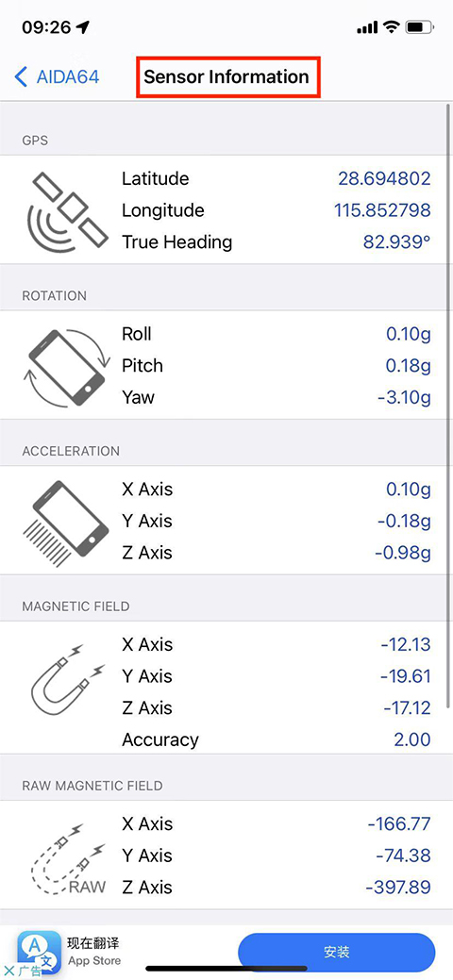This screenshot has height=980, width=453.
Task: Tap the cellular signal bars icon
Action: tap(367, 26)
